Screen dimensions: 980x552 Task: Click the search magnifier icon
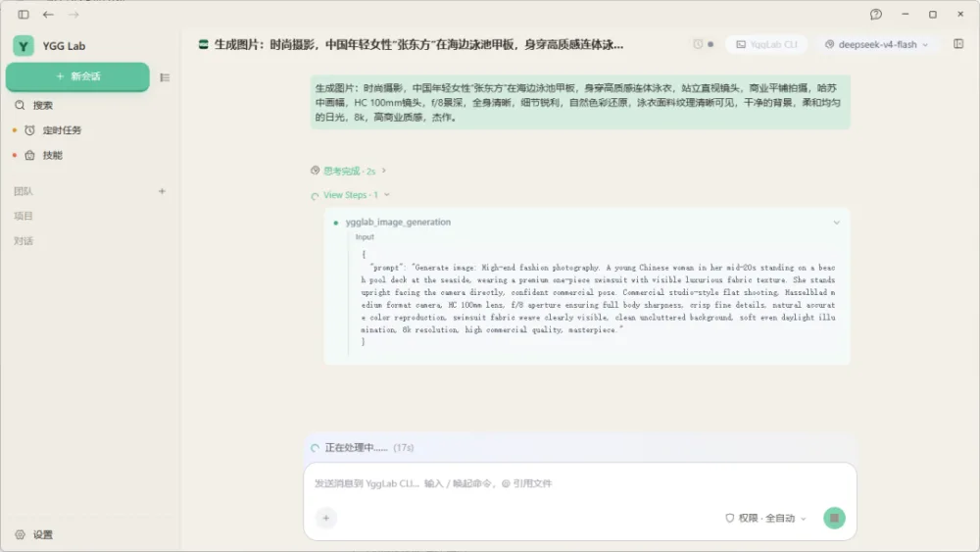pos(20,105)
